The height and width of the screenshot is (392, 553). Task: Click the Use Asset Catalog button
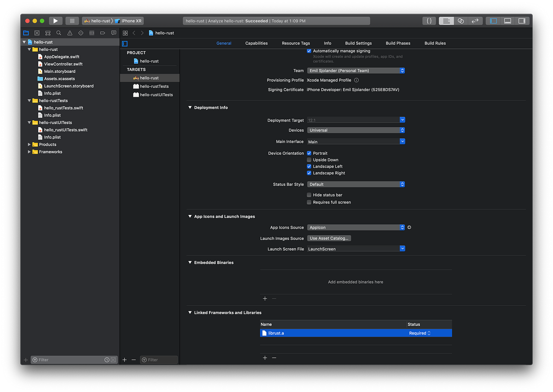[329, 239]
